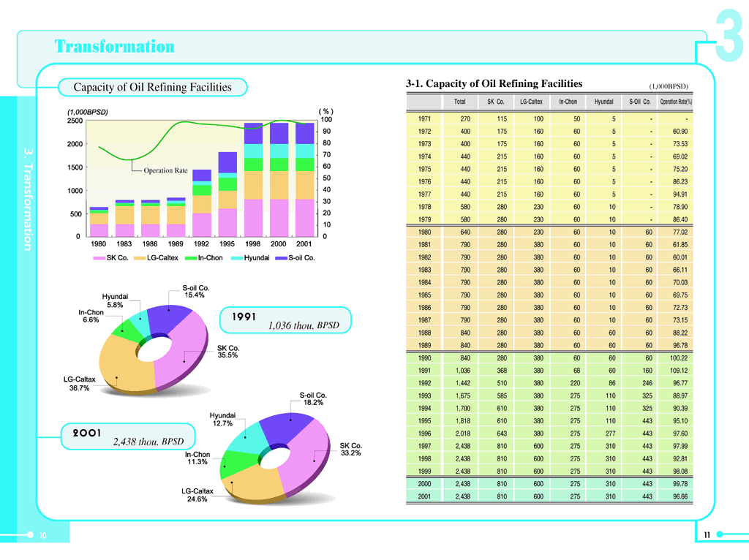Click the '1979' year cell in the table
The height and width of the screenshot is (560, 749).
click(424, 219)
